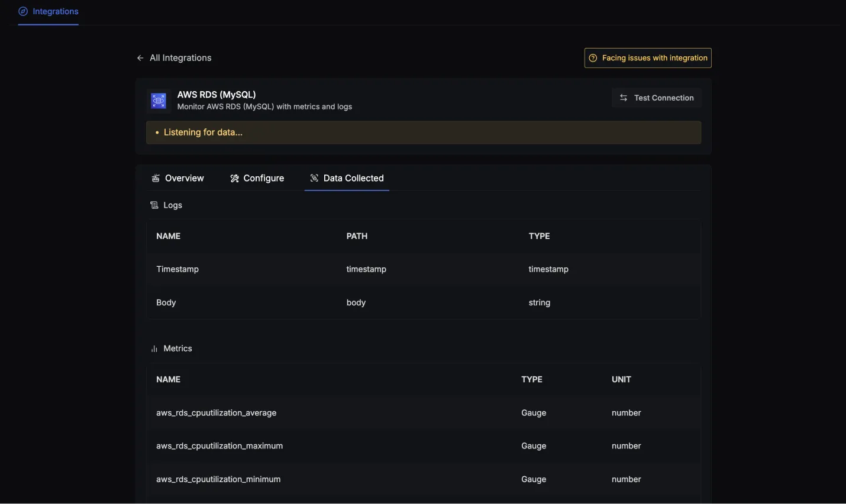Viewport: 846px width, 504px height.
Task: Click the Test Connection button
Action: tap(657, 98)
